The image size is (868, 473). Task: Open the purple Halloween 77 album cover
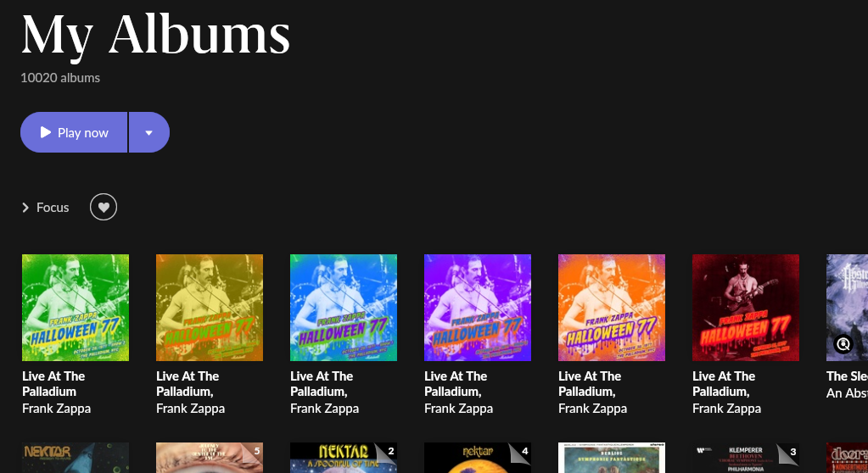[477, 308]
